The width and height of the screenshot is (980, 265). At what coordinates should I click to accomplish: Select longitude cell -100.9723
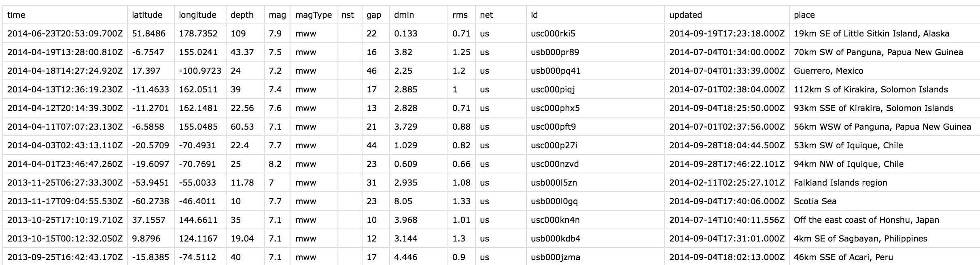(200, 71)
